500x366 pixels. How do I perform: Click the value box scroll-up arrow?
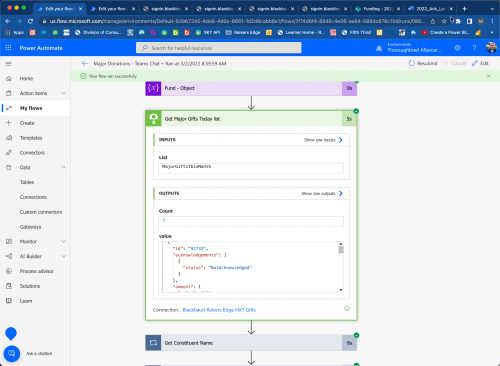[x=341, y=244]
